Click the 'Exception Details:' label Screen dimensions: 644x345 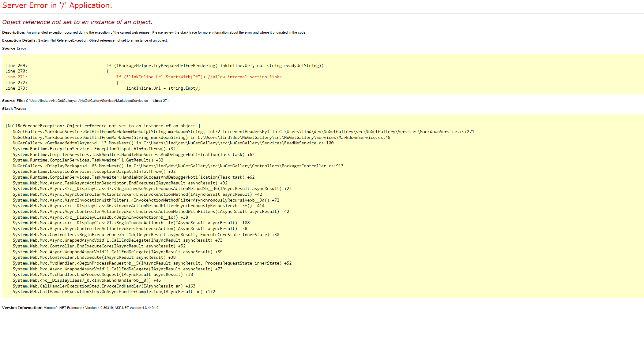coord(19,40)
